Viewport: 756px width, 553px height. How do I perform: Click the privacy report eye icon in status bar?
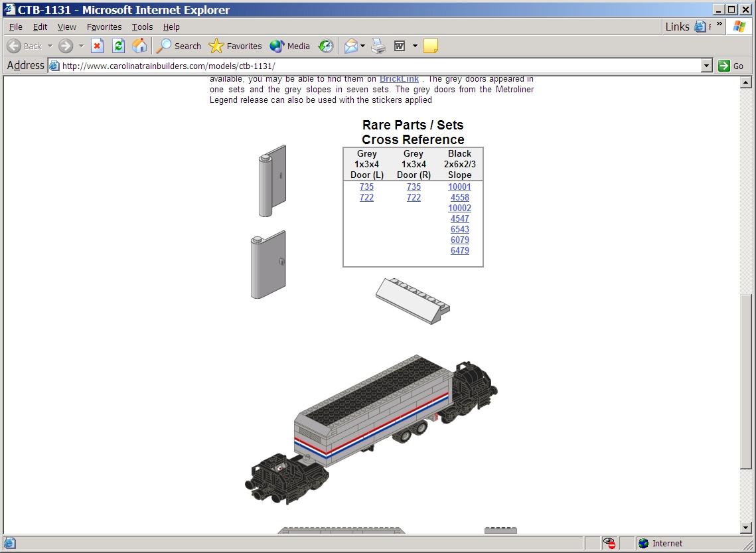(x=609, y=543)
